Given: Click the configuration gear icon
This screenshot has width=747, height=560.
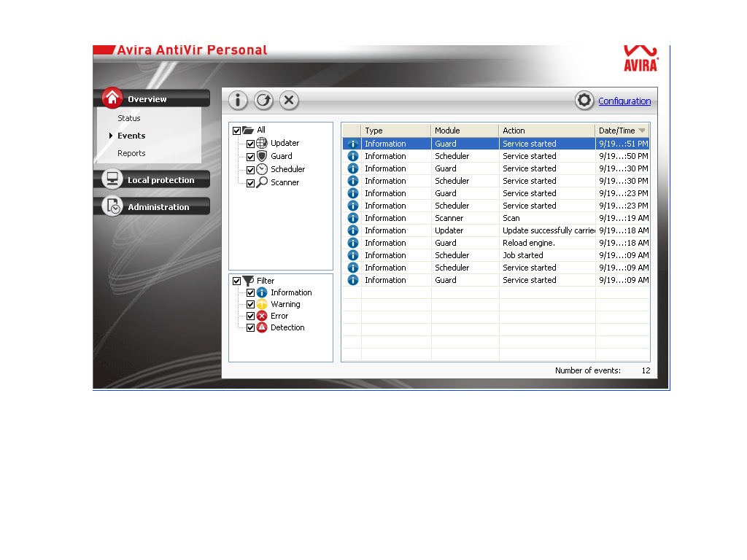Looking at the screenshot, I should point(584,101).
